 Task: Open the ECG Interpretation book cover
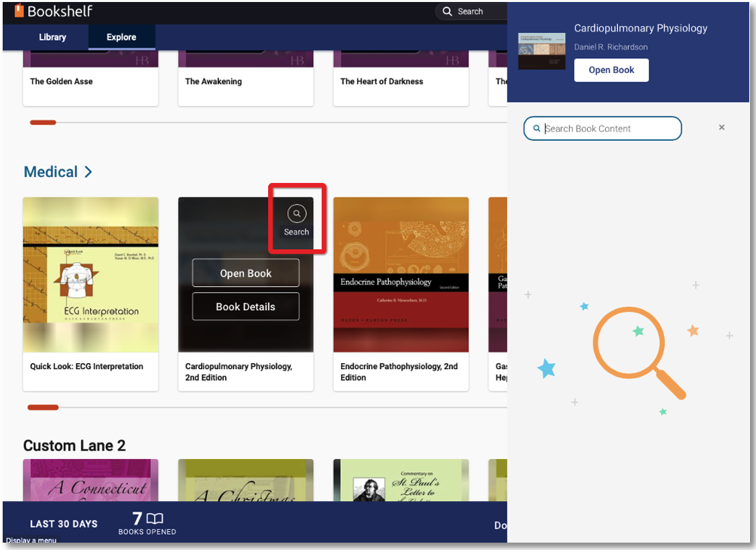click(90, 274)
